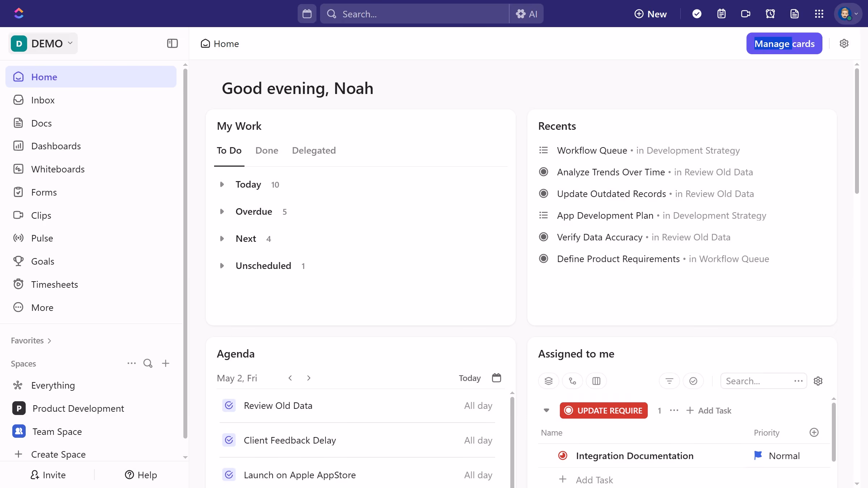Open Spaces ellipsis options
The width and height of the screenshot is (868, 488).
point(131,363)
